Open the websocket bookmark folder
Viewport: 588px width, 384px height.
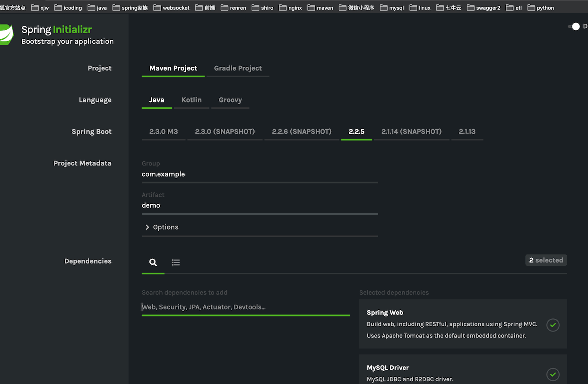[x=171, y=8]
